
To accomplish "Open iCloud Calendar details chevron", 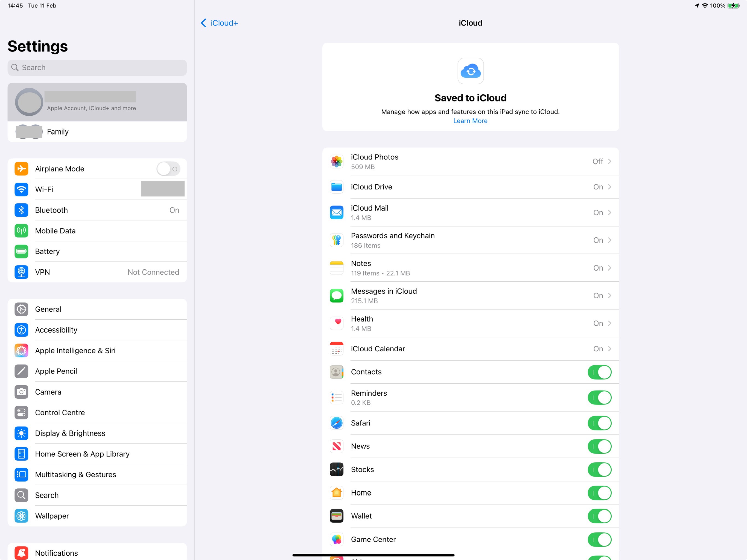I will 609,349.
